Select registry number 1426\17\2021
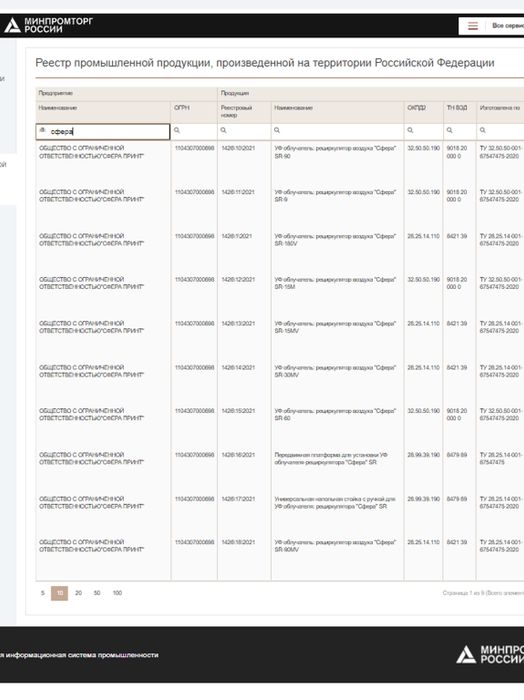The image size is (524, 700). point(238,499)
